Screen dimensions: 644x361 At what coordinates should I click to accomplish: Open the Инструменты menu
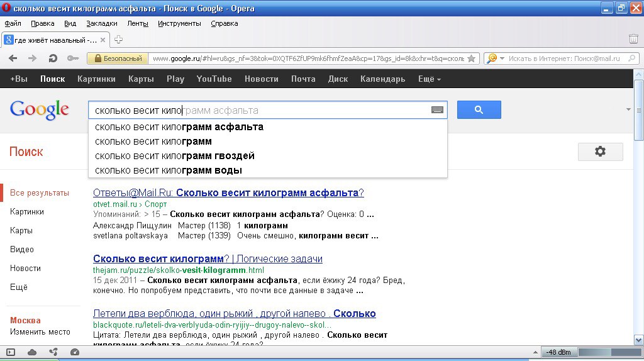pos(179,23)
